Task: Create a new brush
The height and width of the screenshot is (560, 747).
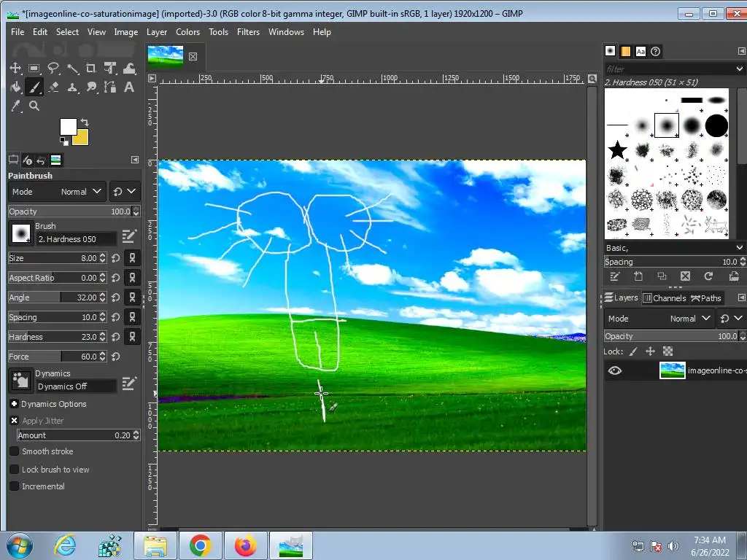Action: point(638,276)
